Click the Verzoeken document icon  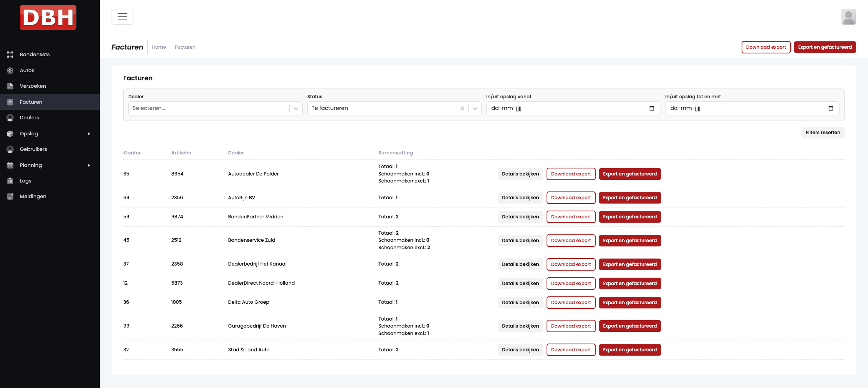point(10,86)
